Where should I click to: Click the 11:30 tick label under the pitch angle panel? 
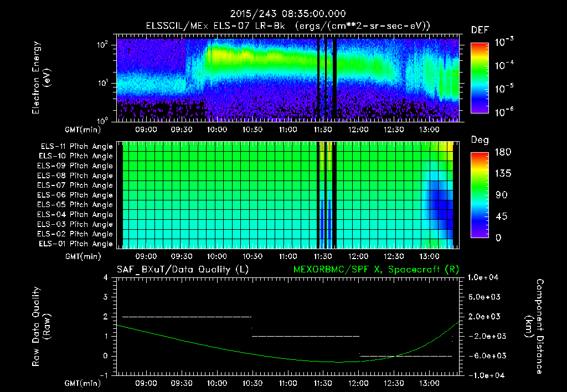click(323, 256)
